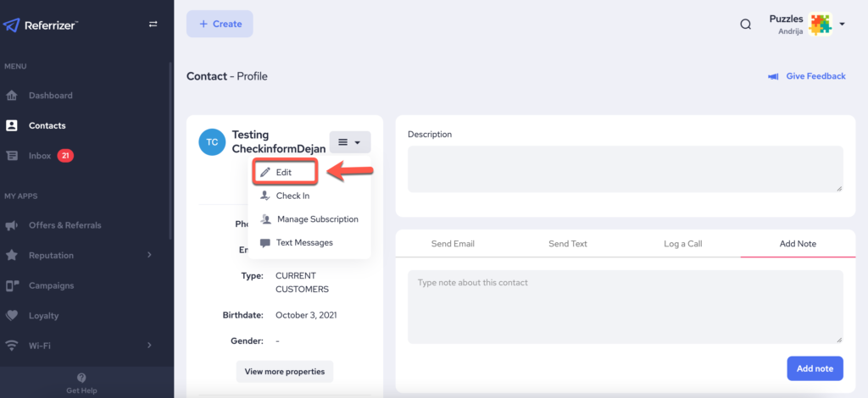Click the Get Help question icon

coord(81,379)
